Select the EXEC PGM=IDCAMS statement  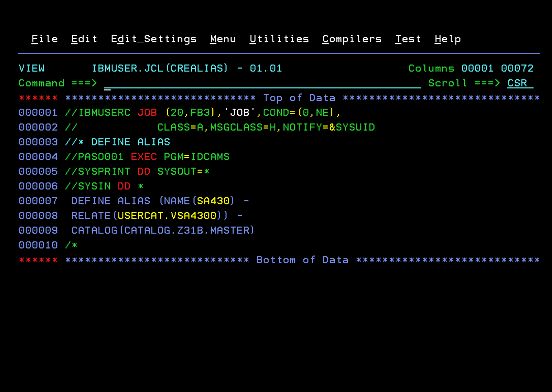[180, 157]
